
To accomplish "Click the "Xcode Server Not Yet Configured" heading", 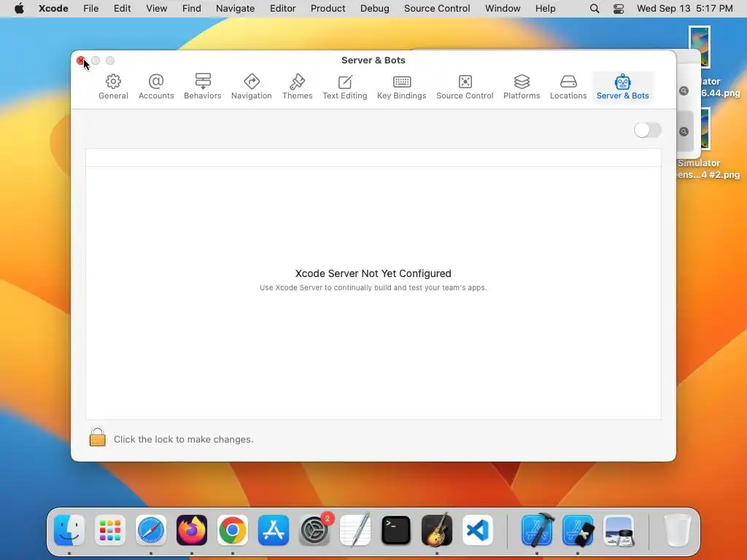I will tap(373, 273).
